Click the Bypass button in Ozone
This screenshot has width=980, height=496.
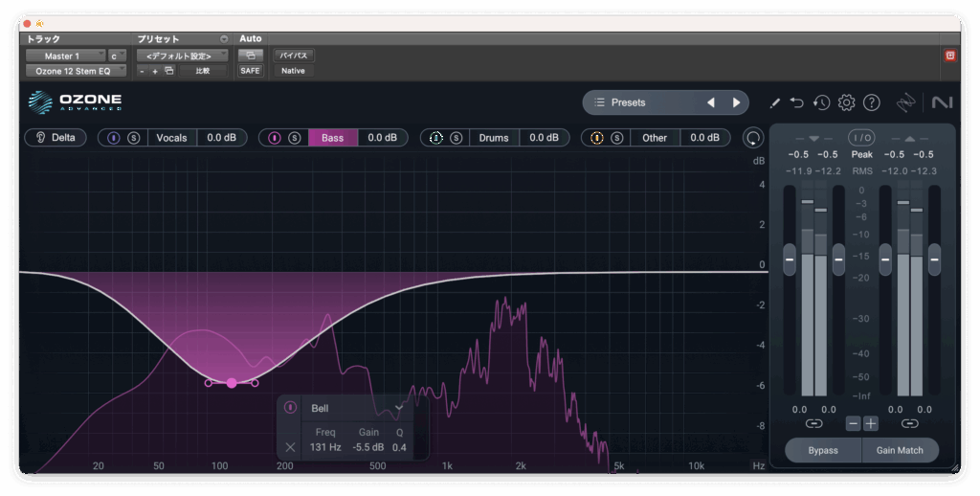[822, 450]
